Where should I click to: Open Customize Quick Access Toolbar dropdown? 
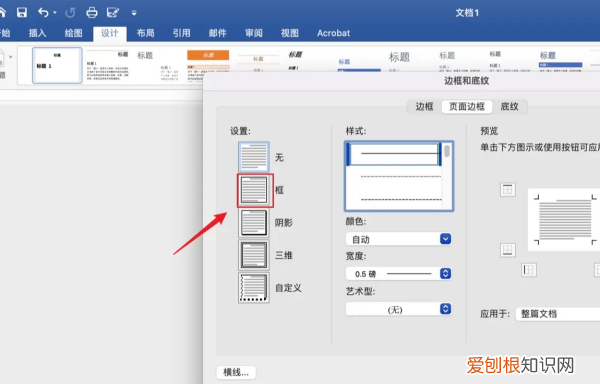pyautogui.click(x=134, y=13)
